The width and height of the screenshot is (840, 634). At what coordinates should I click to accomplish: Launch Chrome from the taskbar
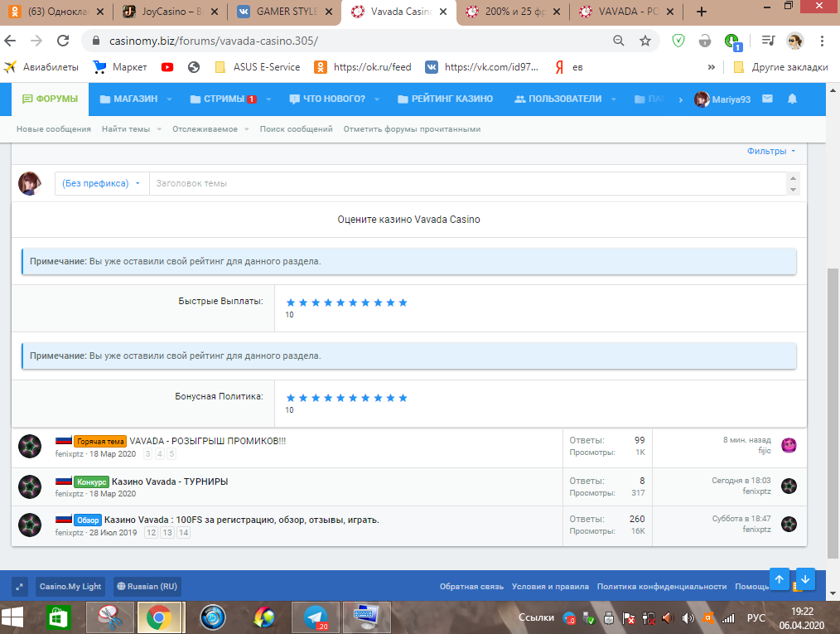pos(159,618)
